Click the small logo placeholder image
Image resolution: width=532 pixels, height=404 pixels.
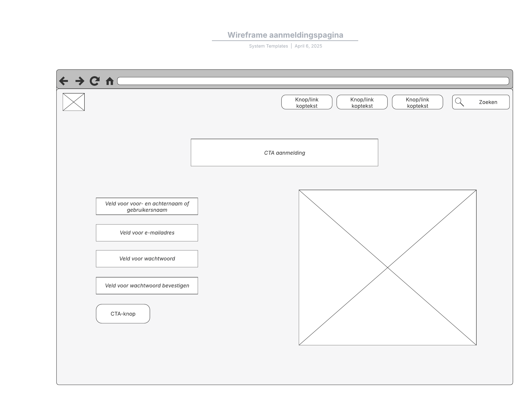pyautogui.click(x=74, y=102)
